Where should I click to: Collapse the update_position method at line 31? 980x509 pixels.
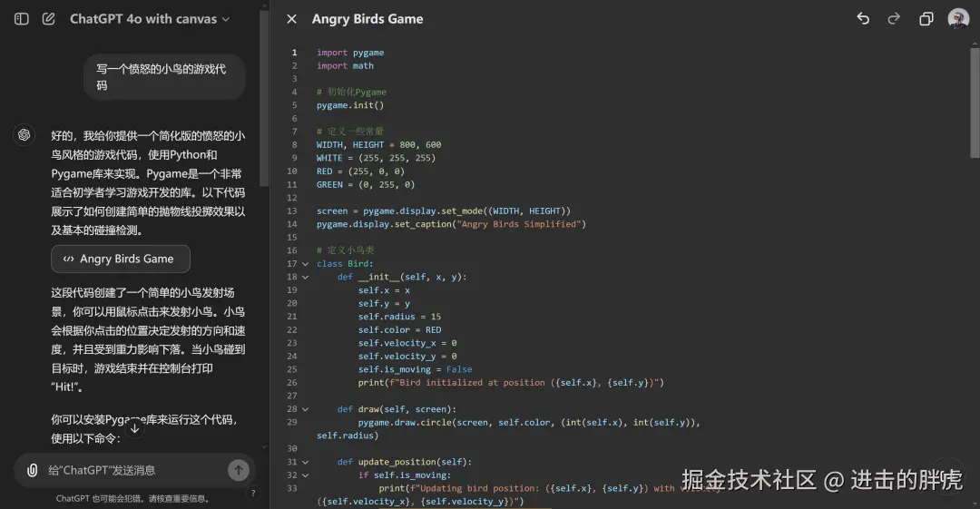coord(305,462)
